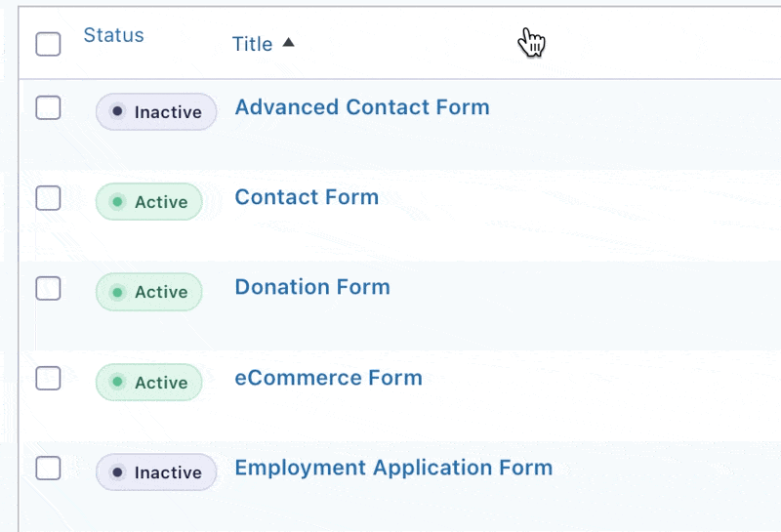Open the Donation Form
Screen dimensions: 781x532
pos(312,287)
